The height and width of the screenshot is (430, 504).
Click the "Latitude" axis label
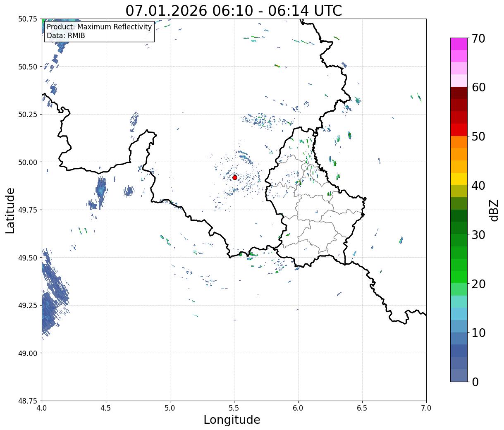tap(10, 210)
